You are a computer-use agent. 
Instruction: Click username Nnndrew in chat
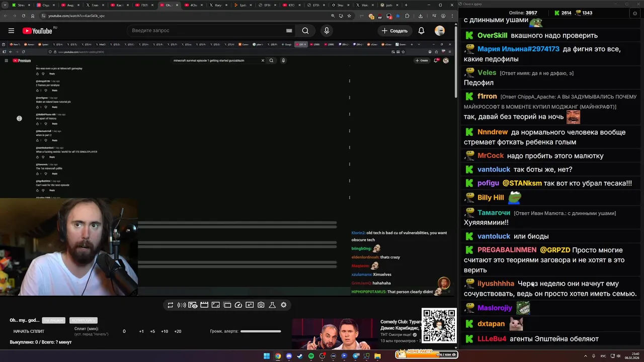click(493, 132)
